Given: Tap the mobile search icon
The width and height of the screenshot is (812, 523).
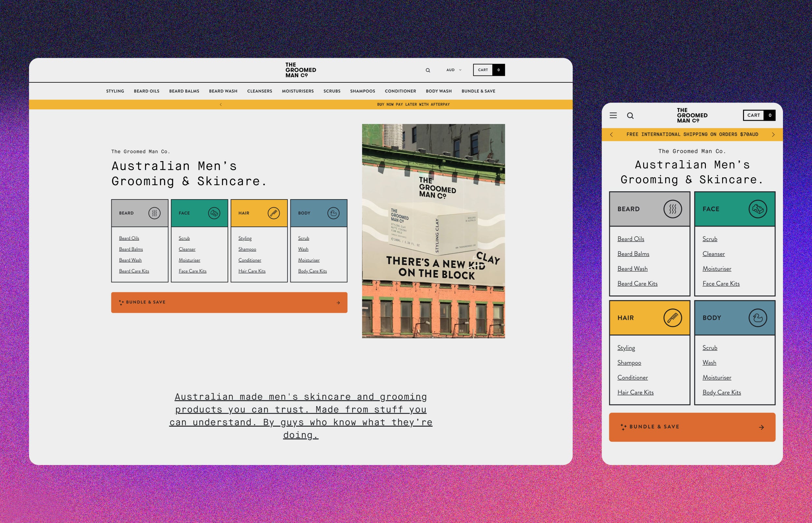Looking at the screenshot, I should point(630,116).
